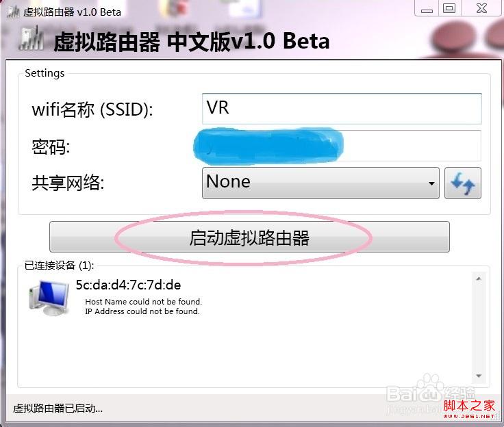This screenshot has height=427, width=504.
Task: Click the large header signal-bars logo
Action: tap(32, 39)
